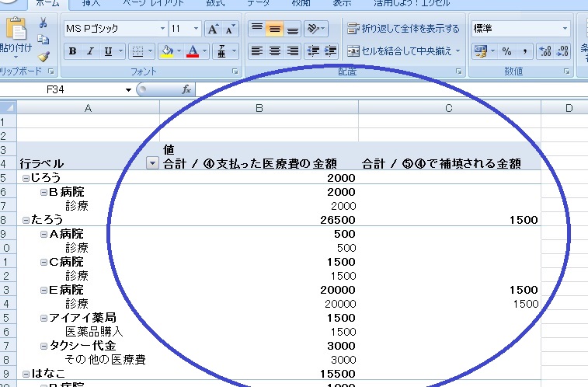Toggle Underline formatting
This screenshot has width=588, height=387.
coord(109,51)
